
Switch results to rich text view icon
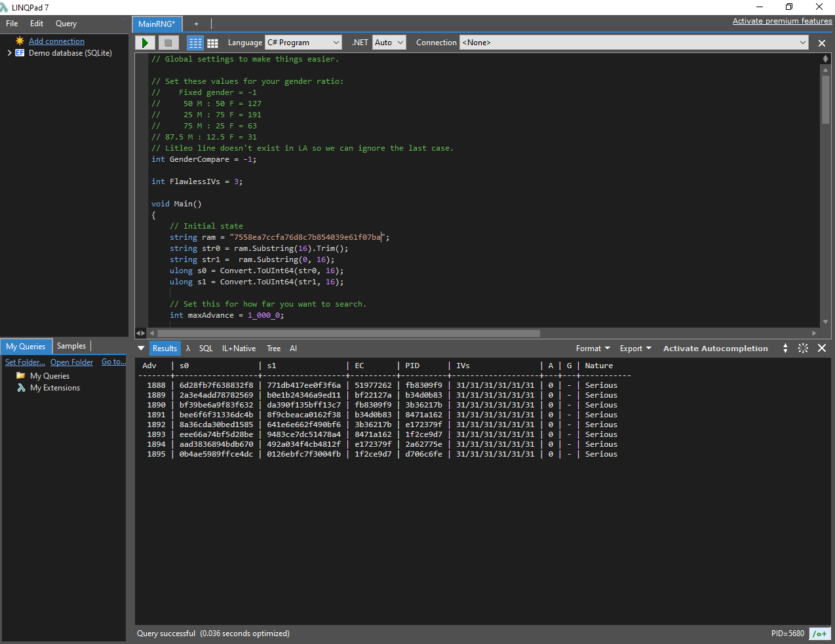coord(195,43)
